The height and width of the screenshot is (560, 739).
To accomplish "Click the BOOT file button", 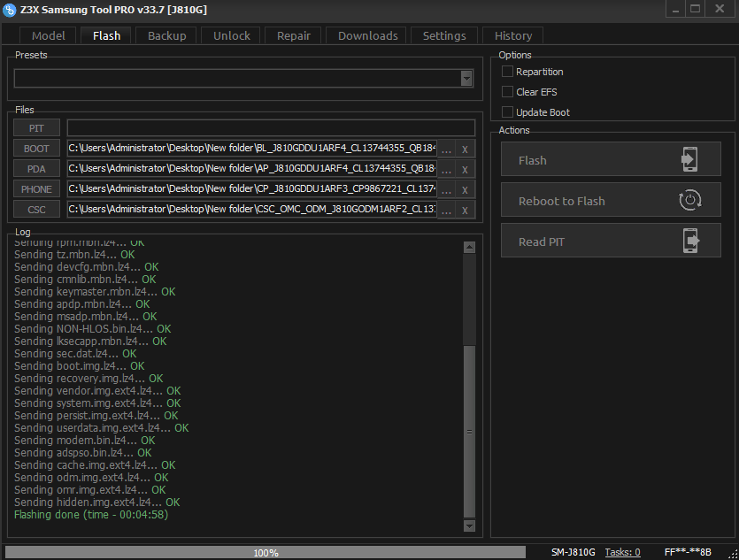I will [x=37, y=149].
